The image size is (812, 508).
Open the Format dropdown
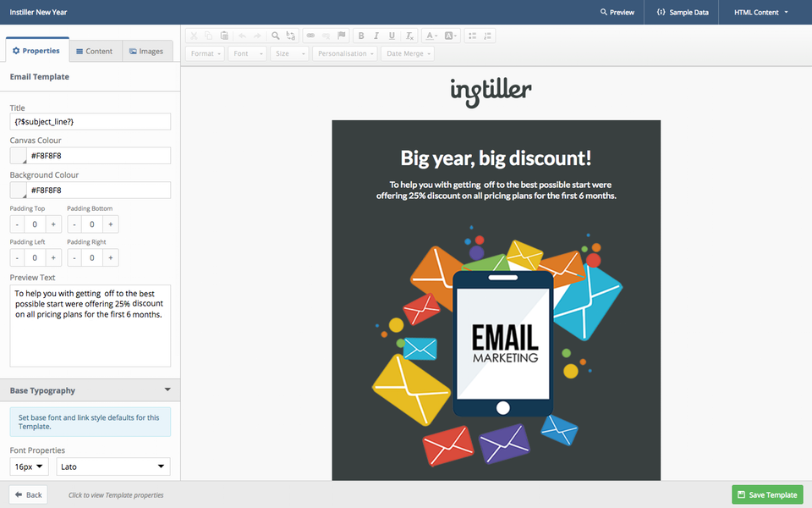[203, 53]
